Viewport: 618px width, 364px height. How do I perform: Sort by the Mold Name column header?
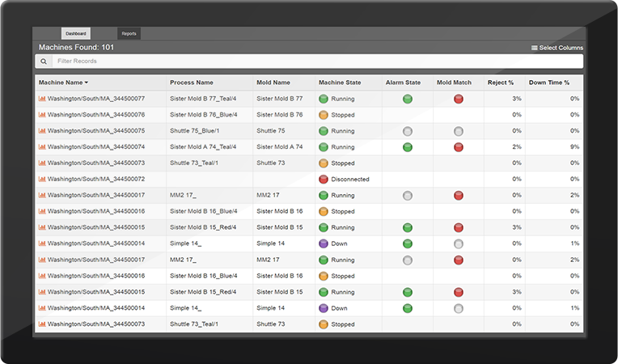(273, 83)
